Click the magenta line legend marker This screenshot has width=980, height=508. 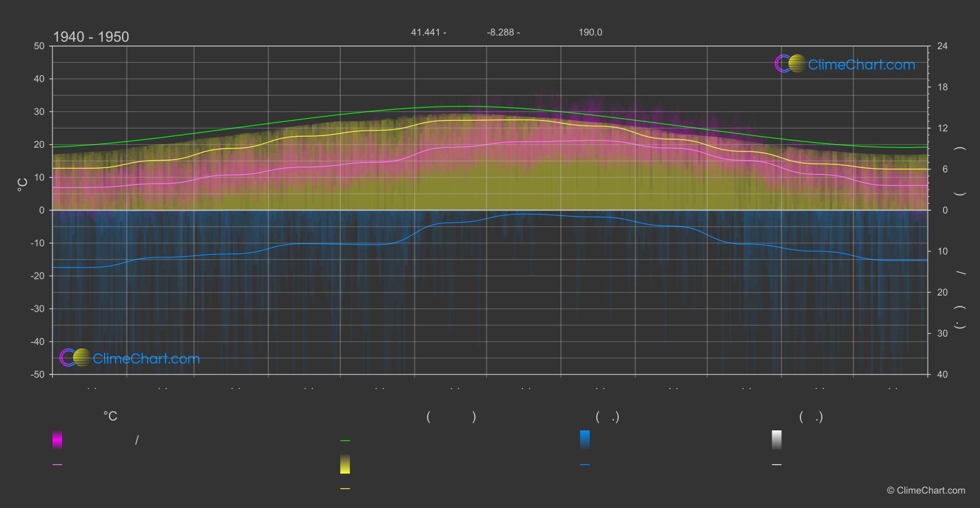coord(57,465)
